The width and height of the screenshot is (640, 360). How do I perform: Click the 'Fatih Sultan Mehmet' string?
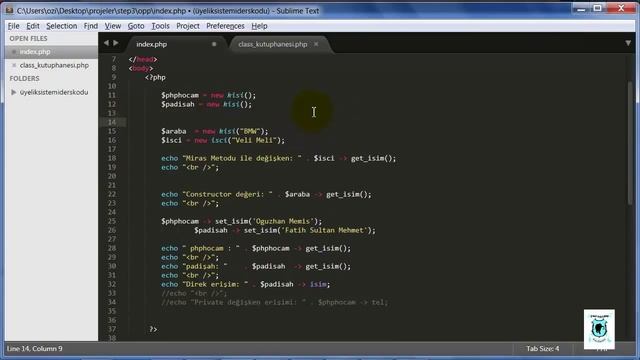[x=324, y=230]
